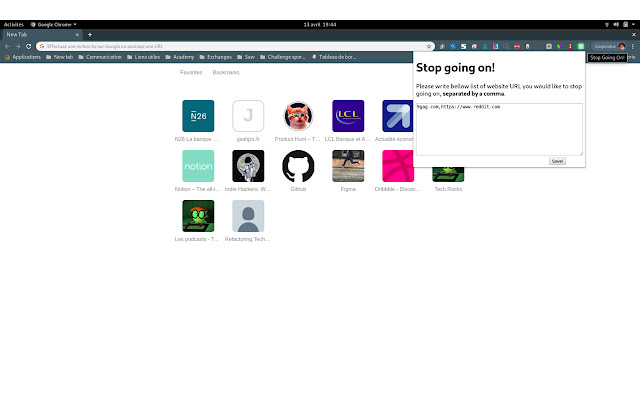This screenshot has width=640, height=400.
Task: Open the Applications bookmarks shortcut
Action: tap(23, 57)
